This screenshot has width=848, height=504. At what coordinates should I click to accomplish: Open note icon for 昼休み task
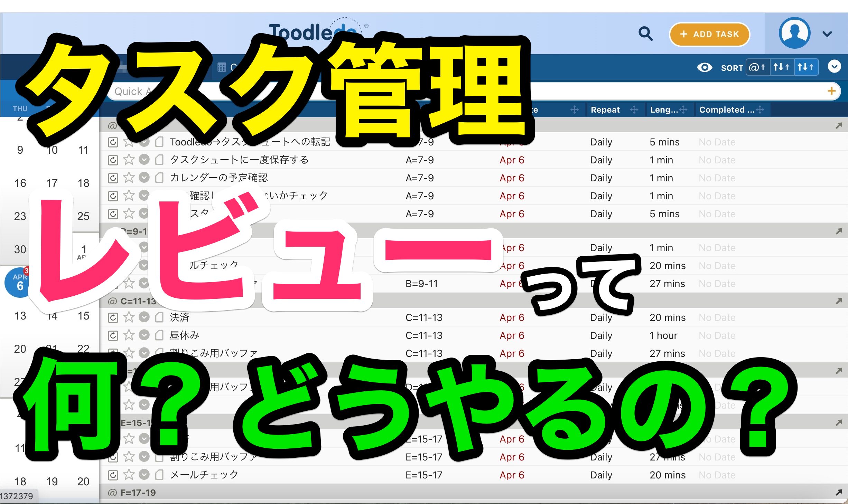(159, 335)
